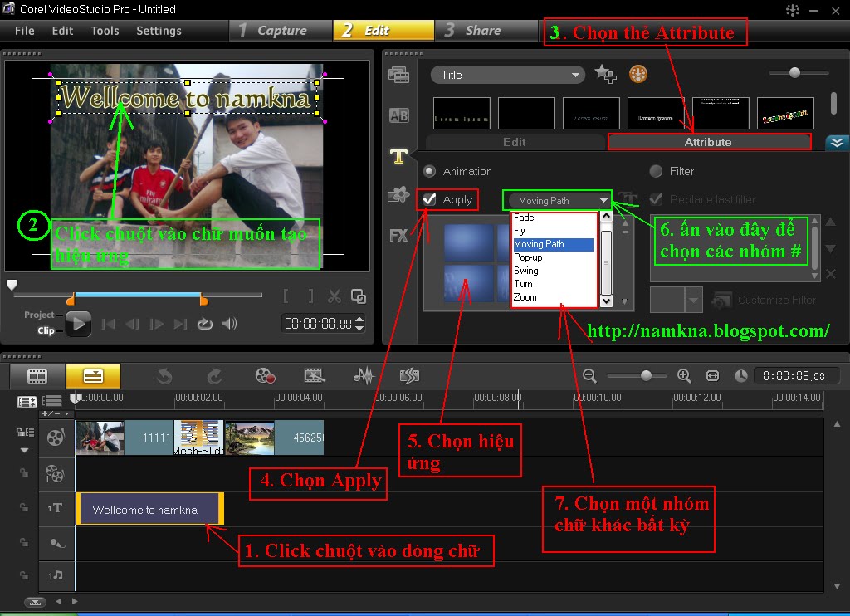The width and height of the screenshot is (850, 616).
Task: Step the preview timecode value
Action: (x=359, y=323)
